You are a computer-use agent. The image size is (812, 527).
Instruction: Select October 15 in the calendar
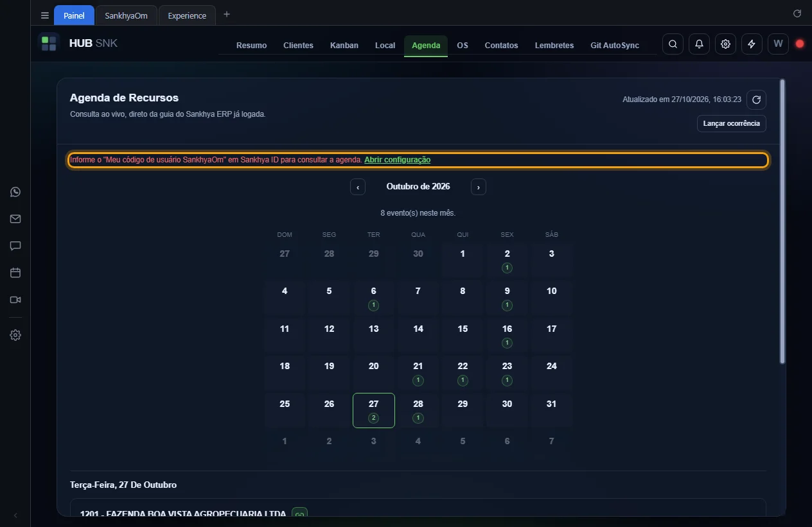click(x=463, y=335)
